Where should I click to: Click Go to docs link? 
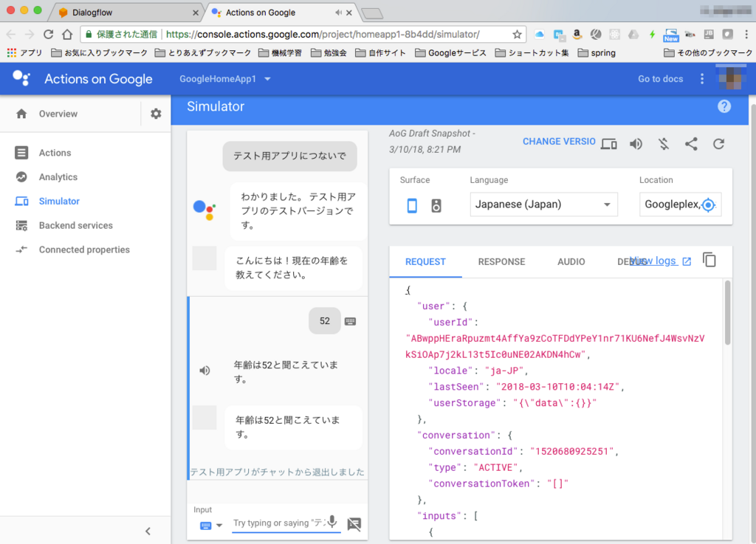point(660,79)
